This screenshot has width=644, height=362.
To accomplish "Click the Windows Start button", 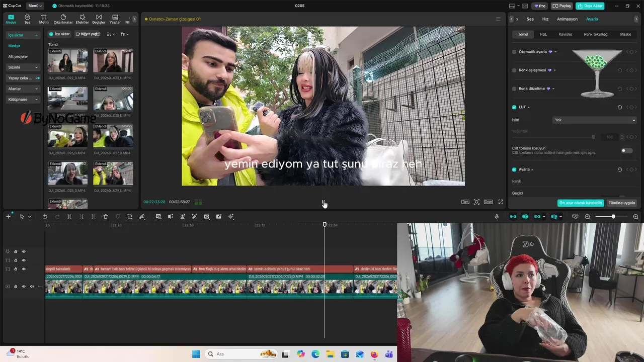I will [x=196, y=354].
